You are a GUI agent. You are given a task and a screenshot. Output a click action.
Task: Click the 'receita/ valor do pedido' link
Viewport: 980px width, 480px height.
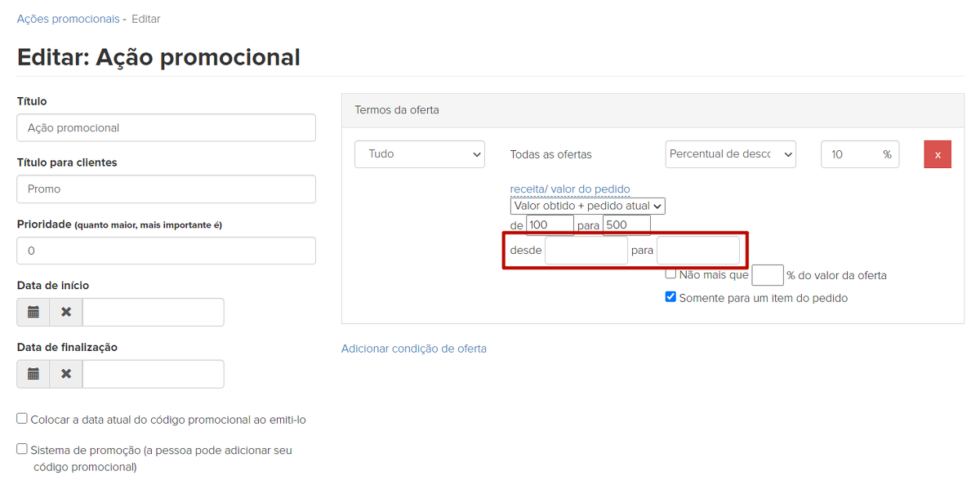point(569,189)
